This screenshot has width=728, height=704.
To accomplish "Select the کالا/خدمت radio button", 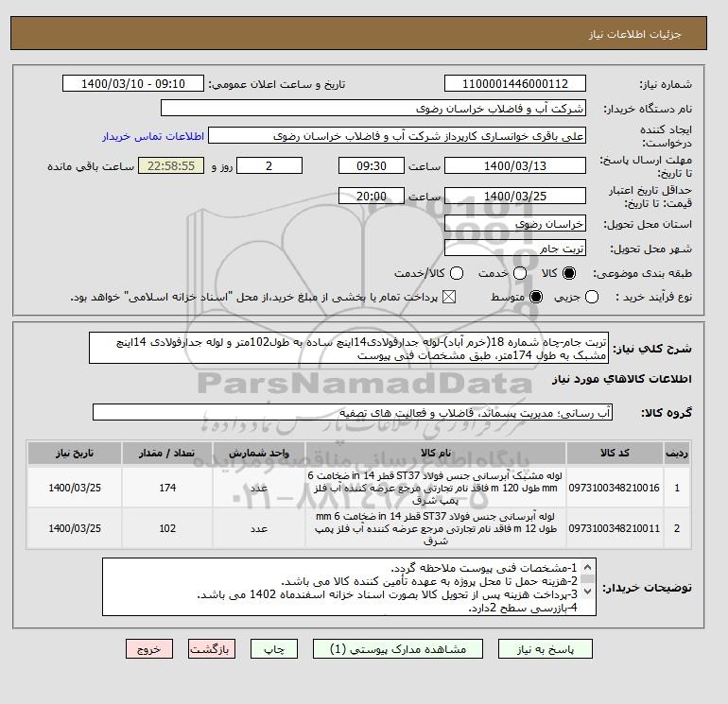I will [457, 273].
